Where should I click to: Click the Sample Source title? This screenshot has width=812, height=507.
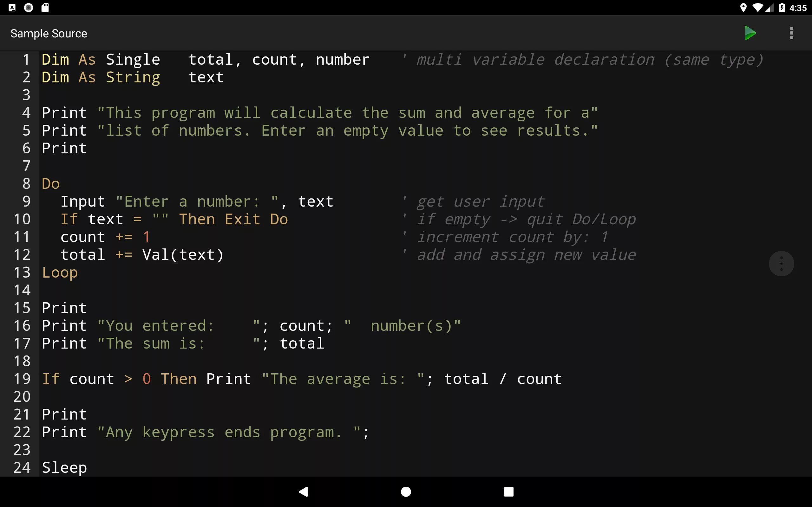pyautogui.click(x=49, y=34)
